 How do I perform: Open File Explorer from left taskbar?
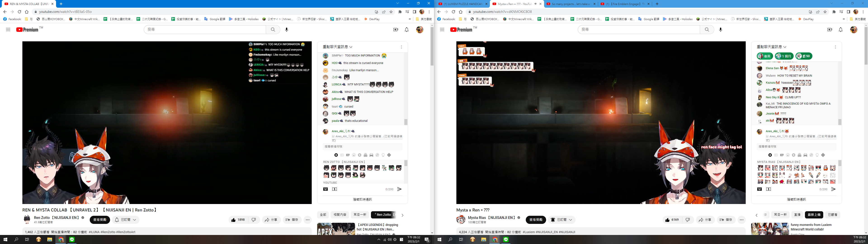pos(50,240)
